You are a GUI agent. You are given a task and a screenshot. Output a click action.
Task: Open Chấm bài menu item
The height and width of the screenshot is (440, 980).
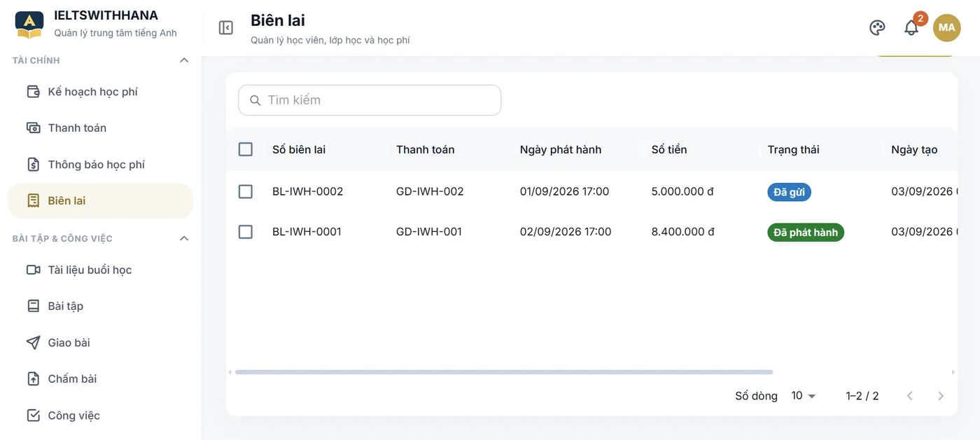tap(100, 379)
